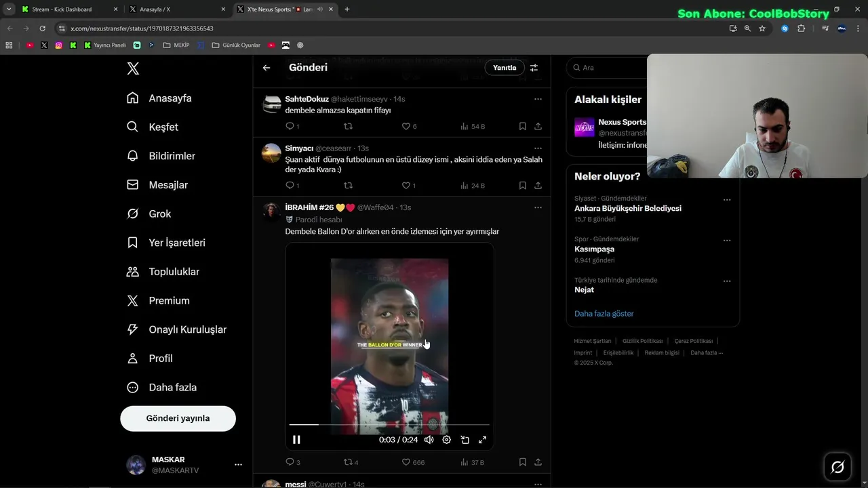Click Daha fazla göster link
Image resolution: width=868 pixels, height=488 pixels.
[604, 314]
